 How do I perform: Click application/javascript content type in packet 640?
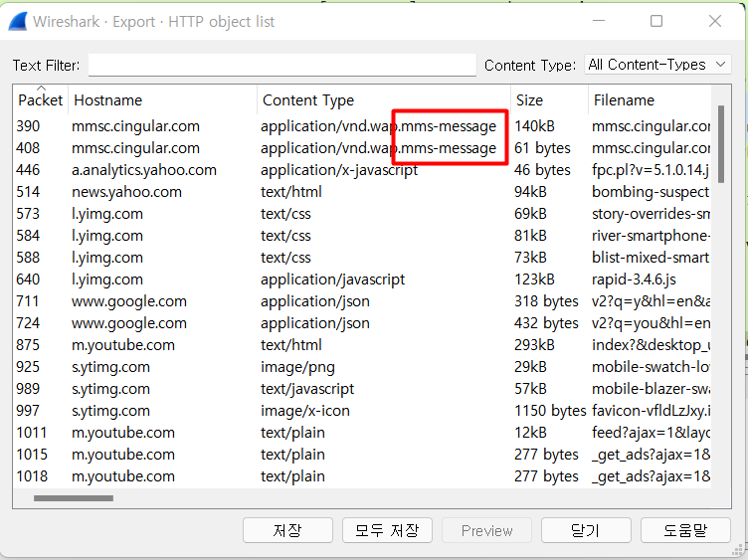[x=332, y=280]
